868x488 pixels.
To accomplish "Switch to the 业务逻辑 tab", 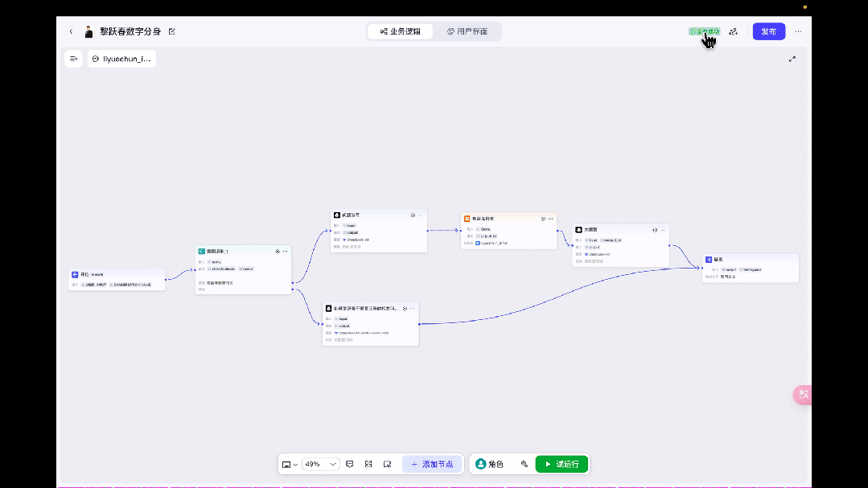I will 401,31.
